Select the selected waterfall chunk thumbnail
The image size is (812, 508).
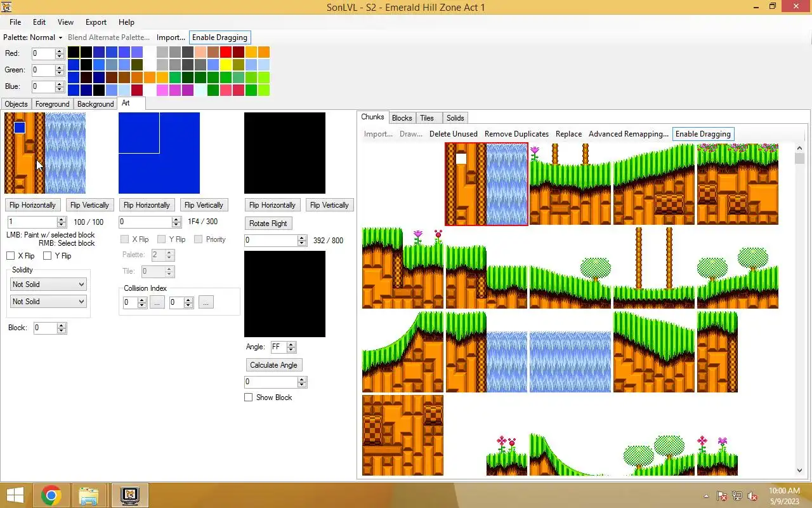coord(486,184)
